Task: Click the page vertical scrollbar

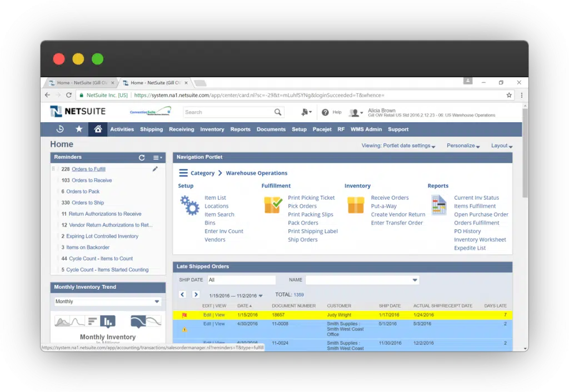Action: (x=525, y=152)
